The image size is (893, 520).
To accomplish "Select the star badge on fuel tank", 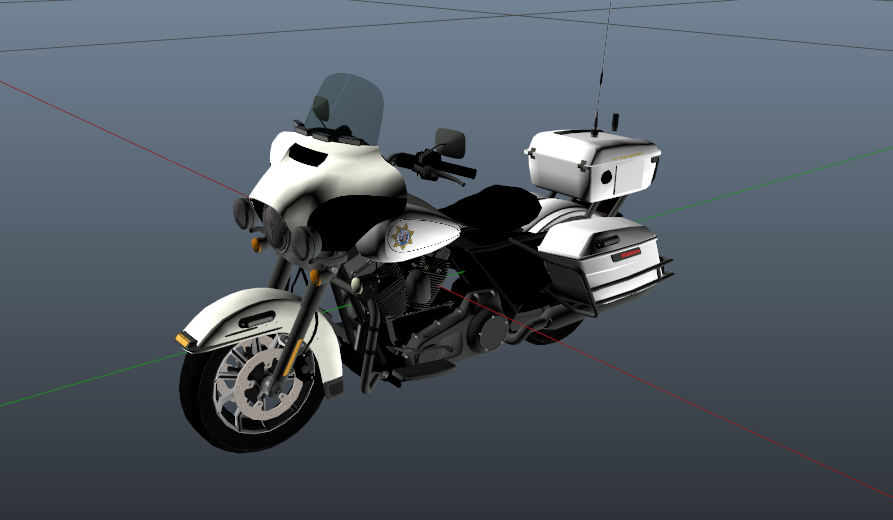I will tap(403, 236).
